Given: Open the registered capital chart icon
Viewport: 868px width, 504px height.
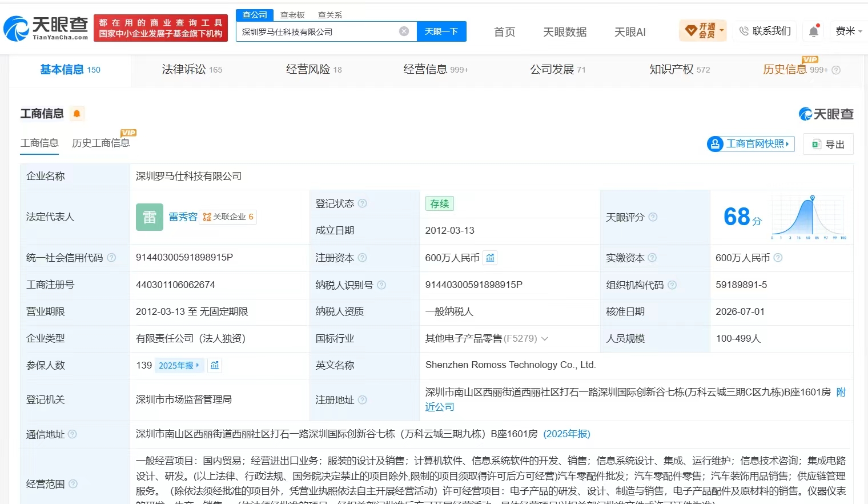Looking at the screenshot, I should pyautogui.click(x=490, y=258).
